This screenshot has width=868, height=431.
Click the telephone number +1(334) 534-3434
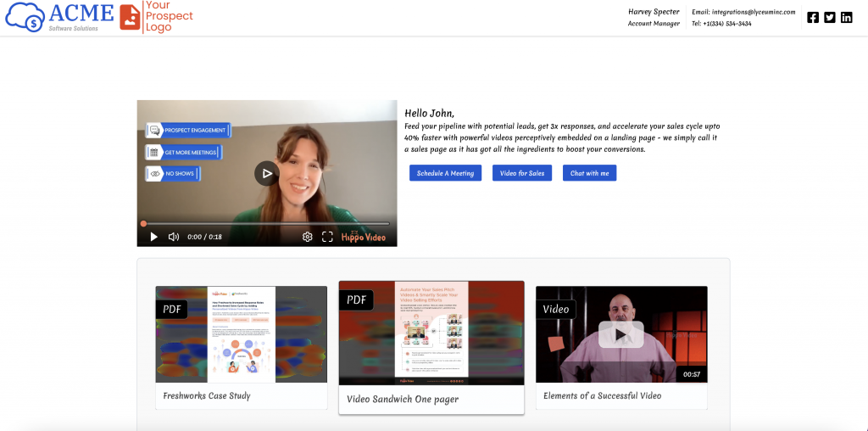click(726, 24)
